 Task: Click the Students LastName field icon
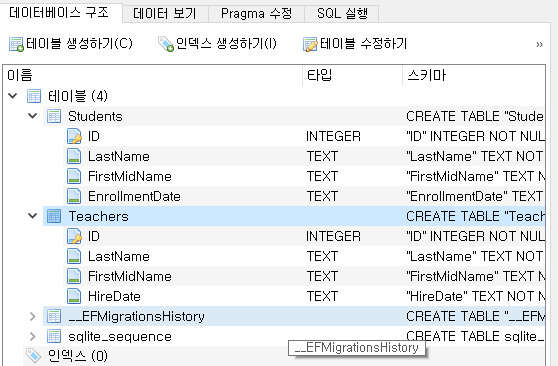tap(74, 156)
